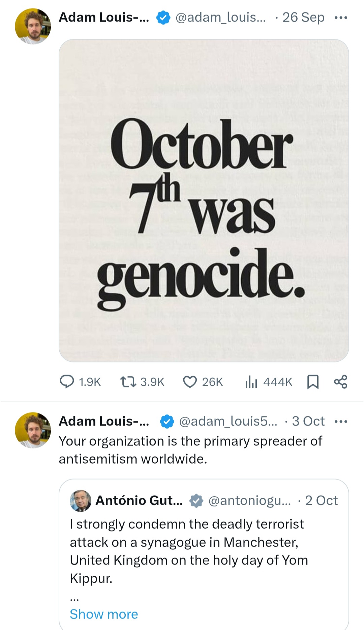Open António Guterres avatar in quoted tweet
Screen dimensions: 364x630
tap(81, 500)
